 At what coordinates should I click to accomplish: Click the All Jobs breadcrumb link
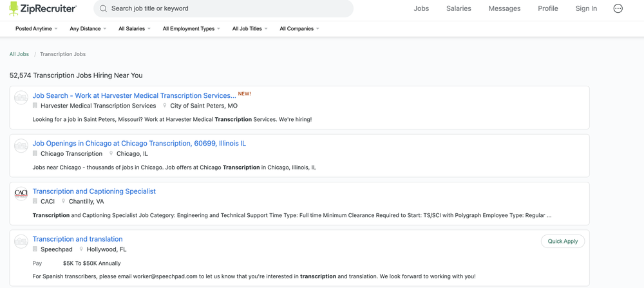(19, 54)
